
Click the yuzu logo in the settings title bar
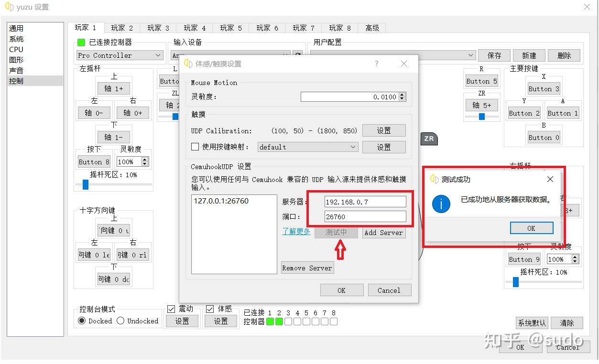click(x=8, y=7)
